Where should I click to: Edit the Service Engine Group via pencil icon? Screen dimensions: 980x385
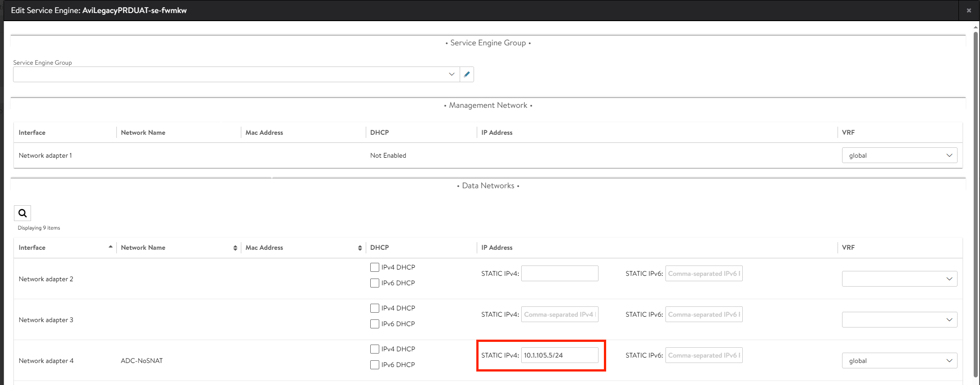pyautogui.click(x=467, y=74)
